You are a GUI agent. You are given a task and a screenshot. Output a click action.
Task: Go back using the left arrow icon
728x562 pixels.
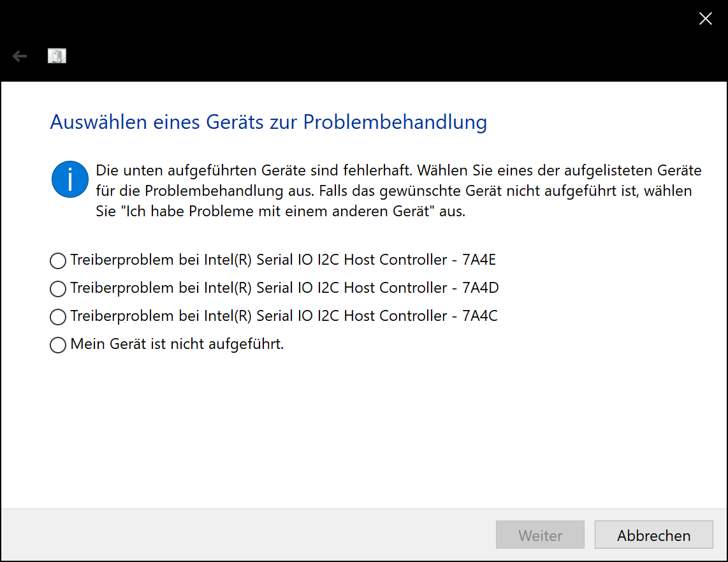(x=20, y=56)
